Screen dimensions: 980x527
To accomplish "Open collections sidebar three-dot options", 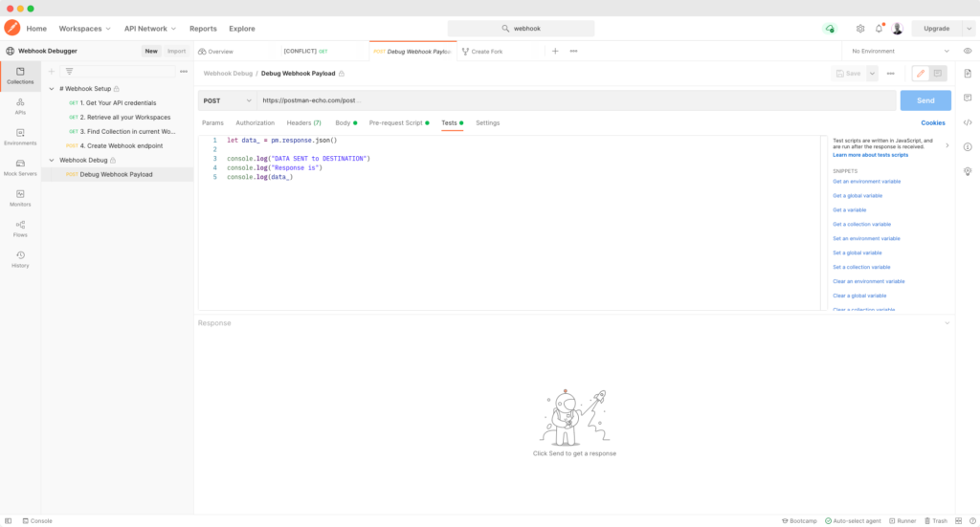I will coord(184,71).
